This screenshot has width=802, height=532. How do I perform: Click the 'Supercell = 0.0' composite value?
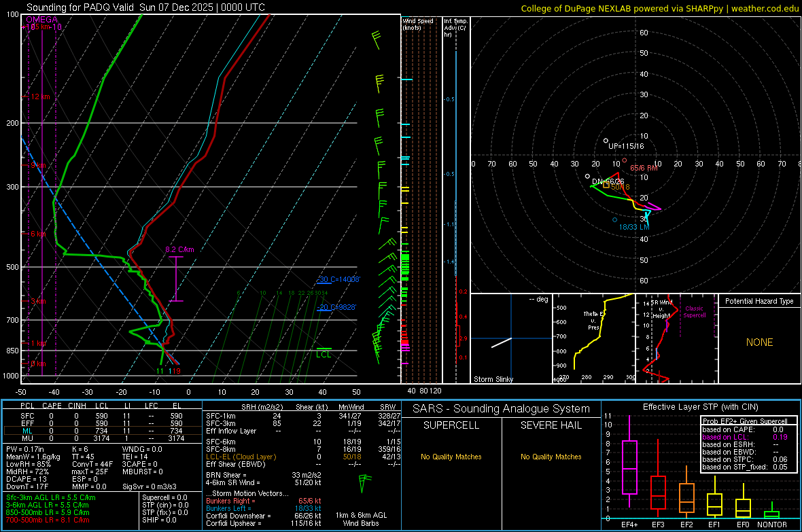point(164,497)
